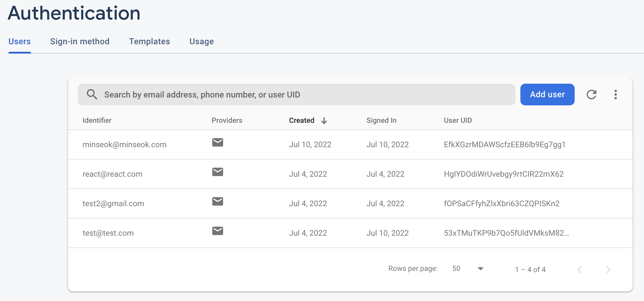Click the search magnifier icon
This screenshot has height=301, width=644.
click(x=92, y=95)
